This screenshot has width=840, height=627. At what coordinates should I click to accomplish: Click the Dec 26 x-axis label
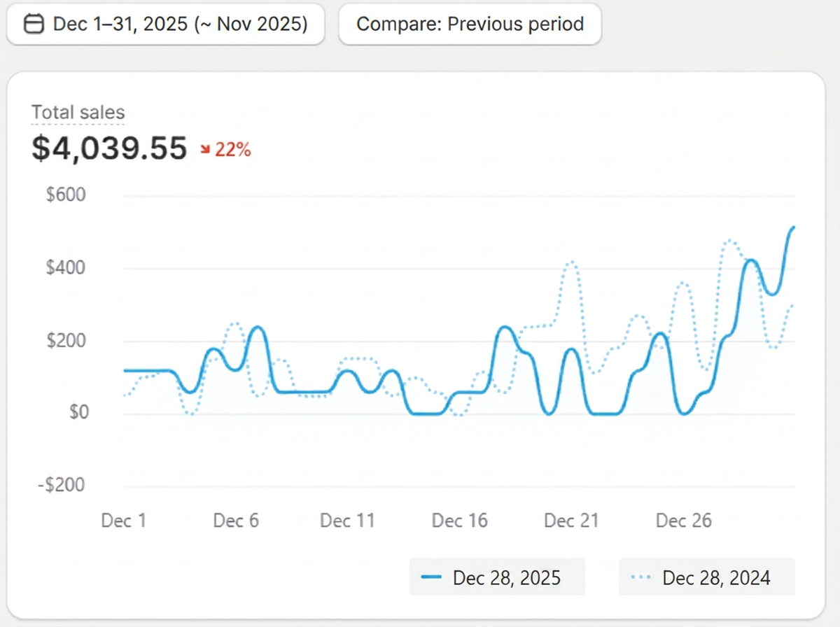(x=684, y=521)
